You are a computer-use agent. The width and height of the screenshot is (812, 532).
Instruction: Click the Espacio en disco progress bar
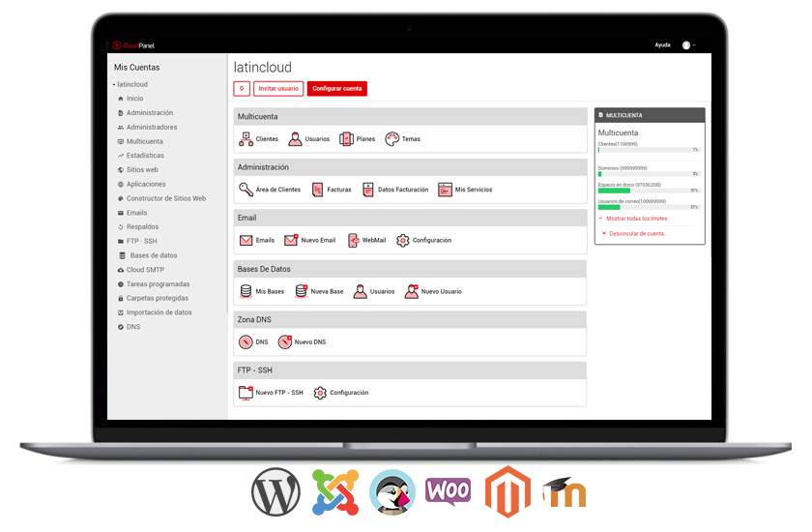click(x=649, y=191)
